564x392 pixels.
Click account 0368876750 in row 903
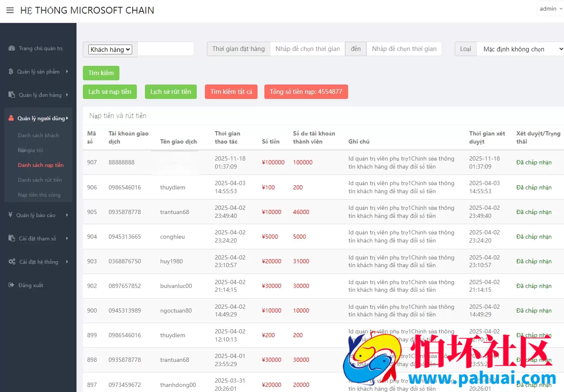coord(125,261)
